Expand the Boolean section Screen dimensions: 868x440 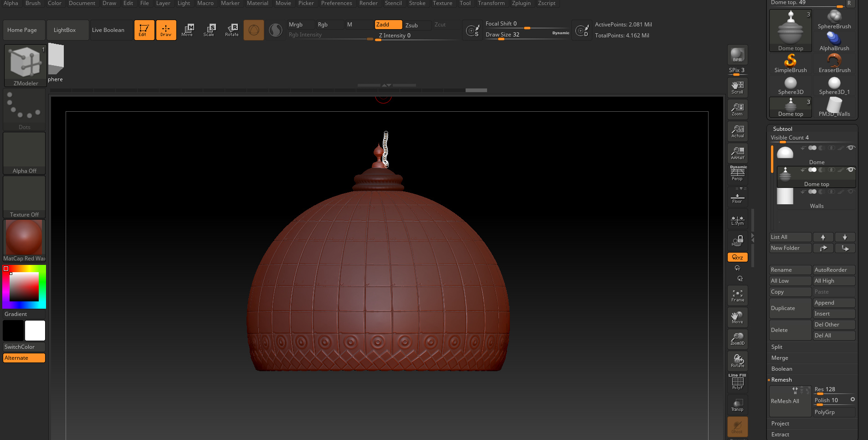coord(781,369)
